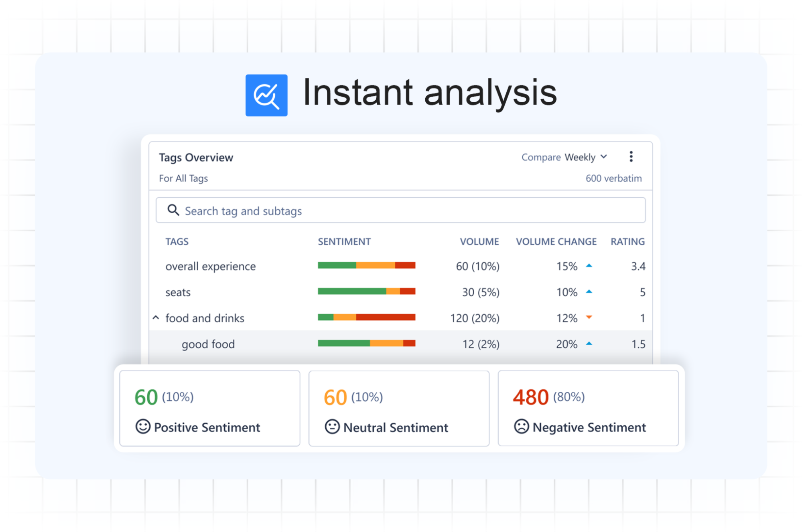Click the search magnifying glass icon

[173, 210]
